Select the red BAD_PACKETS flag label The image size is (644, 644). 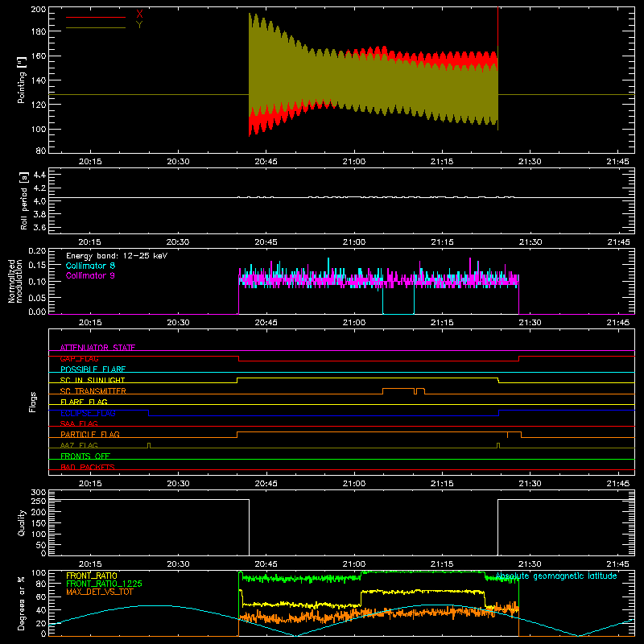click(x=88, y=467)
